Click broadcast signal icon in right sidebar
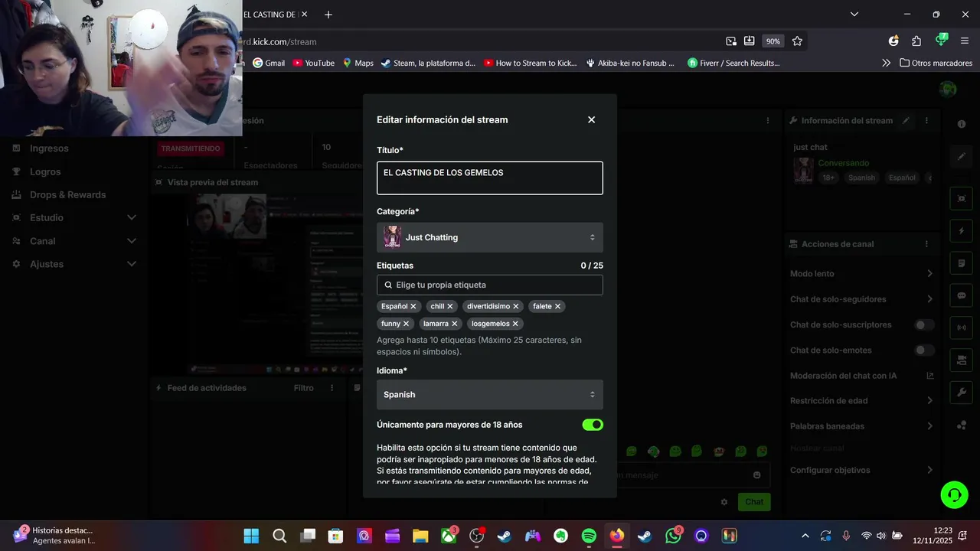This screenshot has height=551, width=980. [x=962, y=328]
